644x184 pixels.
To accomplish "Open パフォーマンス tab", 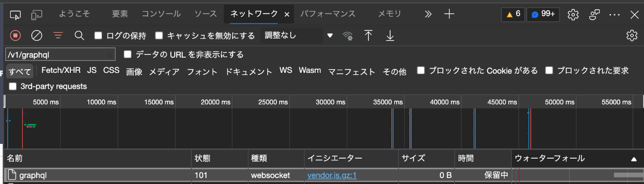I will click(328, 14).
